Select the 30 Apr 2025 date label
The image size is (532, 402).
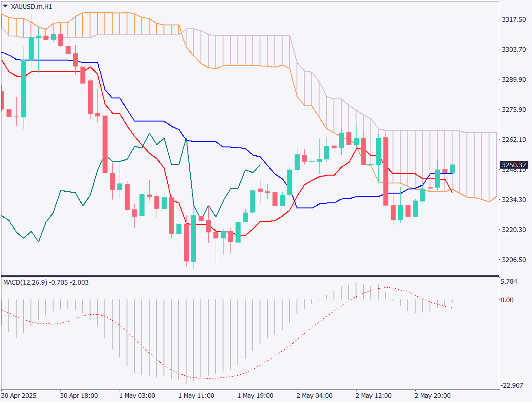pyautogui.click(x=18, y=396)
